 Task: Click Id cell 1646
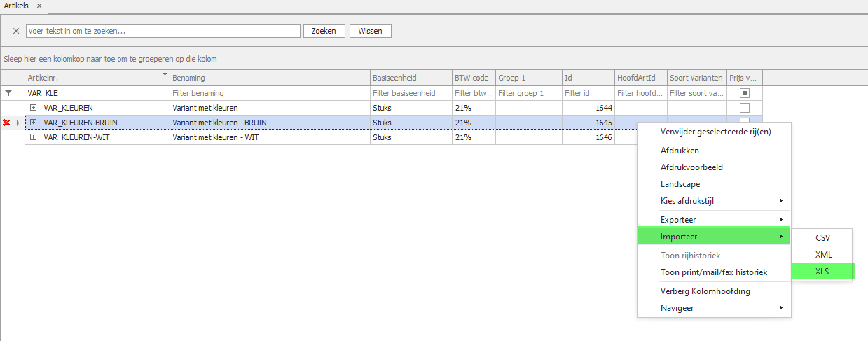(588, 137)
